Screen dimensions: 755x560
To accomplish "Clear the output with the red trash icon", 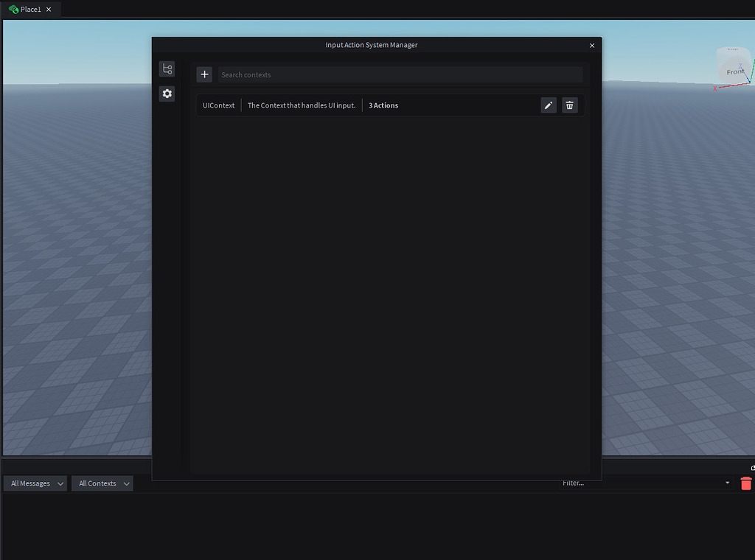I will click(745, 483).
